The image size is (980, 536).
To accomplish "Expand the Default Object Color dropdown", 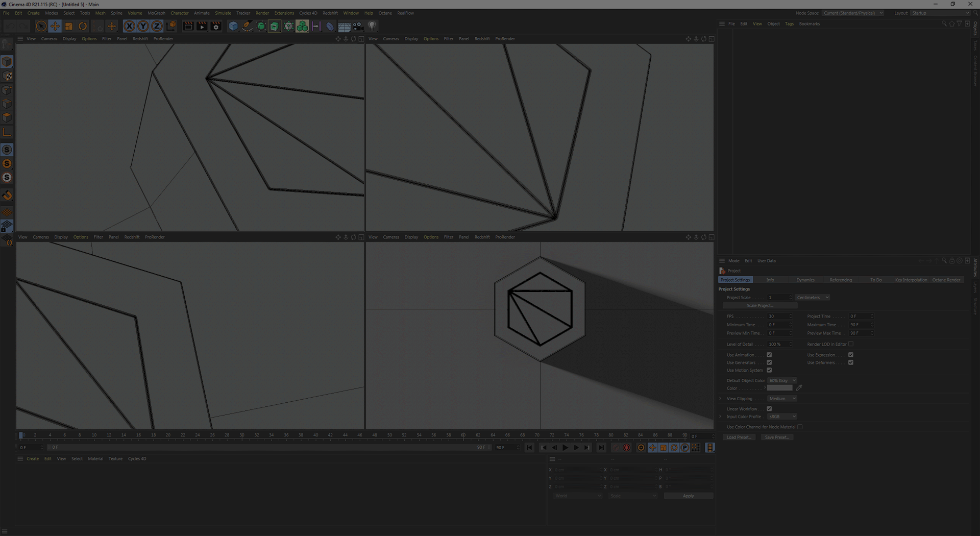I will pos(782,381).
